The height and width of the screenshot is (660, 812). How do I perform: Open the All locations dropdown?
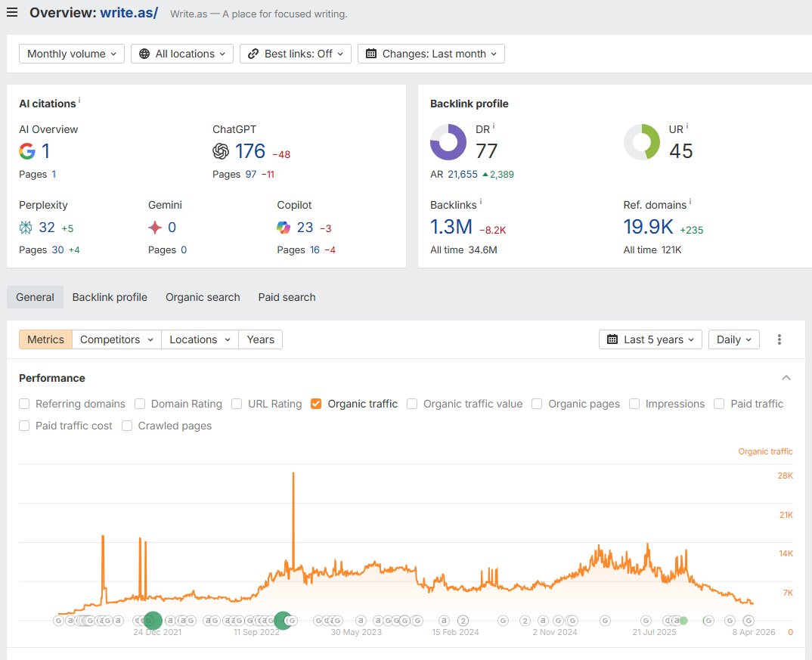(182, 54)
